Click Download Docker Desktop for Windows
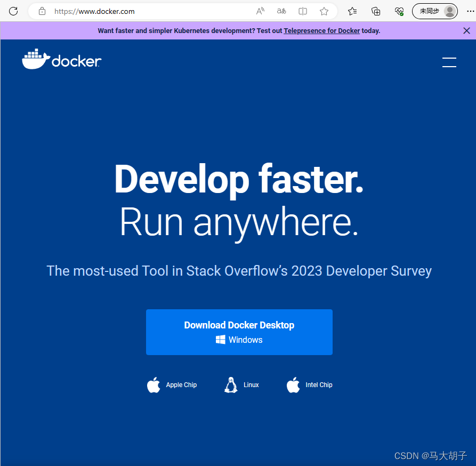476x466 pixels. pyautogui.click(x=239, y=332)
